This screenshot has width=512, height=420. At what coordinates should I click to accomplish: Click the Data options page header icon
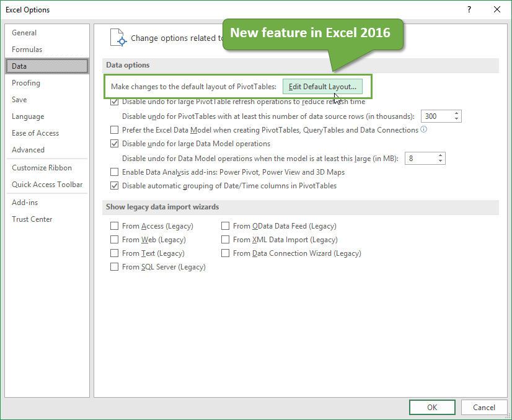[118, 37]
